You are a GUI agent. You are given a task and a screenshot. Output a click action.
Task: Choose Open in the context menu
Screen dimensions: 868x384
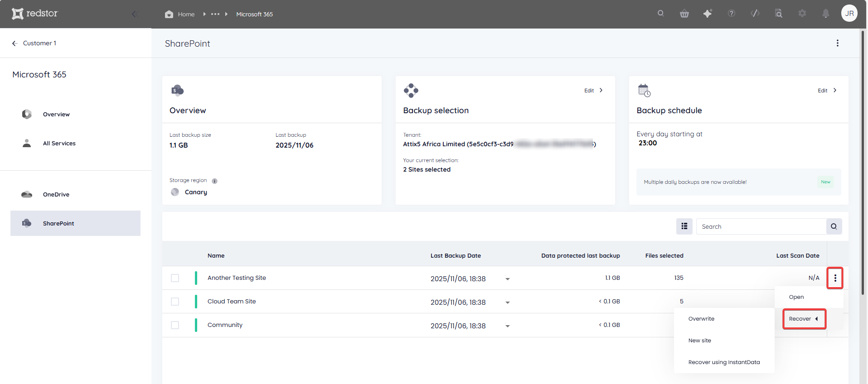coord(809,297)
